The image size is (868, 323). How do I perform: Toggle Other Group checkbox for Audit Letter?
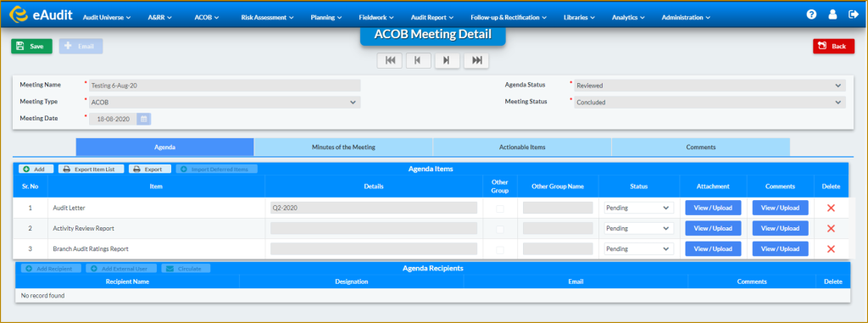point(500,209)
